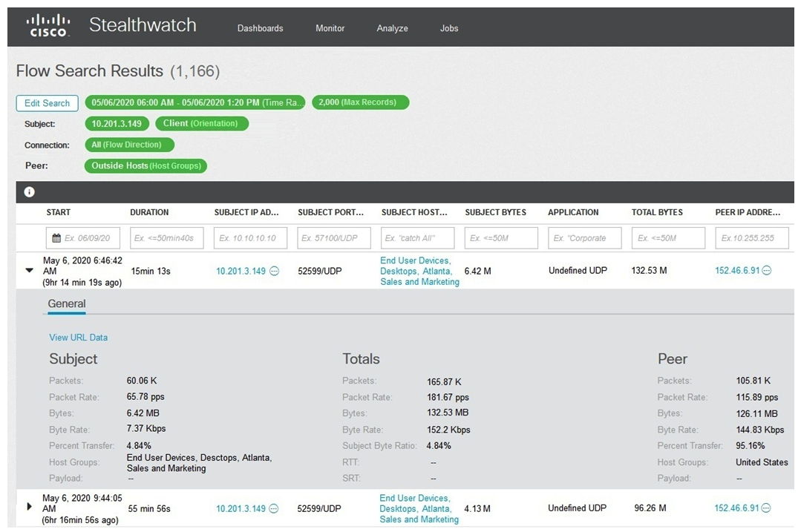Screen dimensions: 801x532
Task: Click the Client Orientation pill
Action: tap(202, 124)
